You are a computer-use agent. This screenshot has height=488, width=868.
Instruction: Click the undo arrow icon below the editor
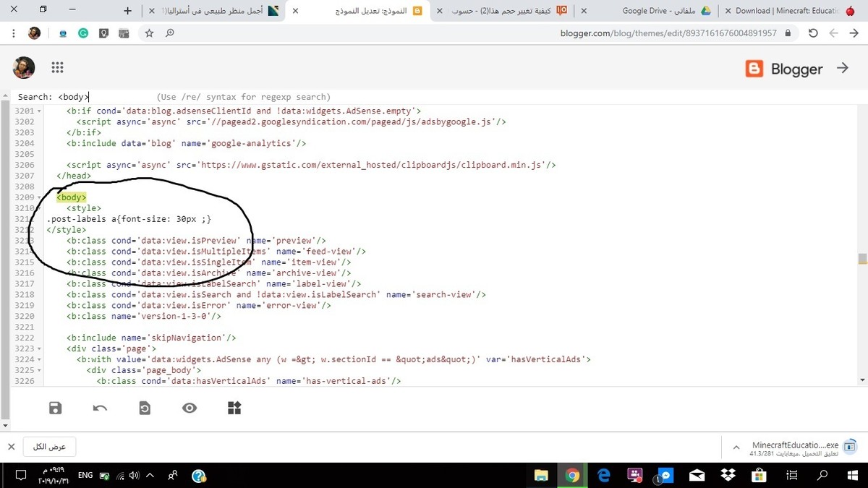tap(100, 408)
